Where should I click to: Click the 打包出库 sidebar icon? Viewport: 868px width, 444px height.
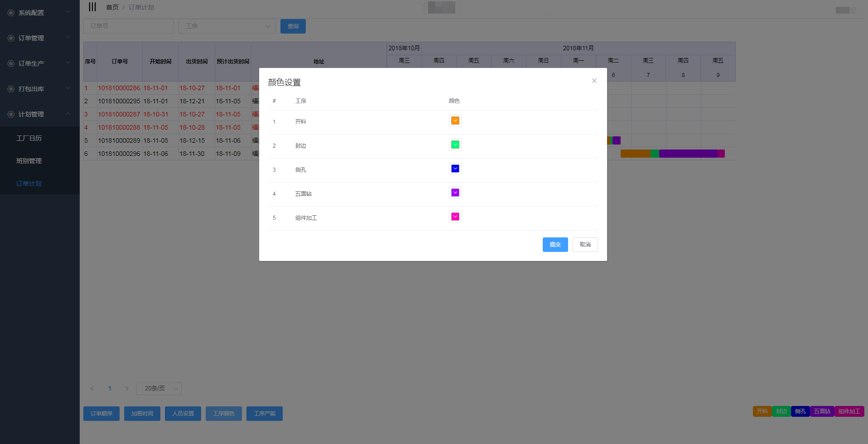[11, 89]
